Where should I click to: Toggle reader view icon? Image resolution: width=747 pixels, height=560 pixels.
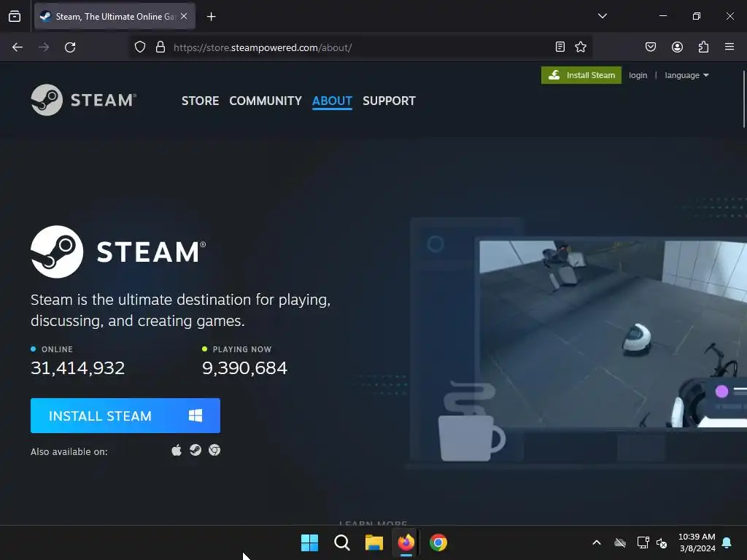click(560, 47)
